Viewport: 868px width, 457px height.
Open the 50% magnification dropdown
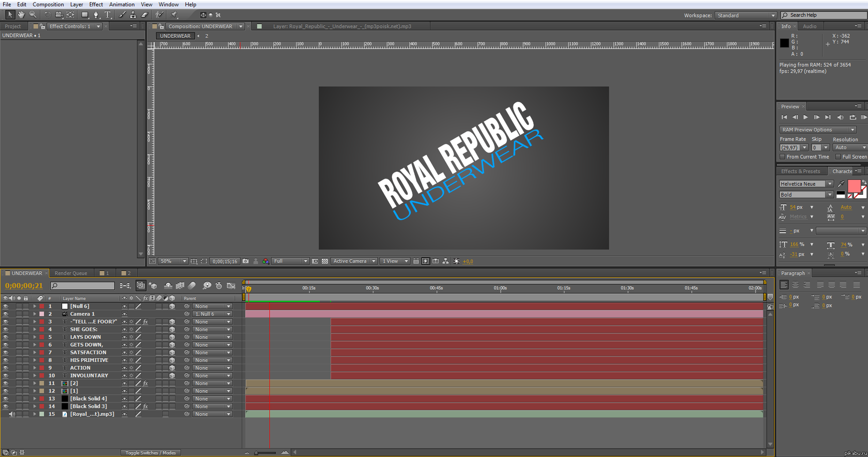(173, 261)
